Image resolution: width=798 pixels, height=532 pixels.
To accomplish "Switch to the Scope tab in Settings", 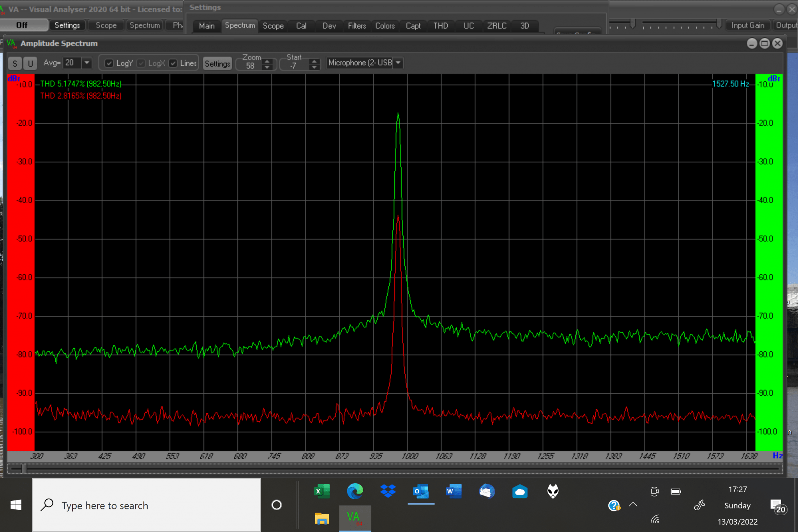I will pyautogui.click(x=273, y=26).
